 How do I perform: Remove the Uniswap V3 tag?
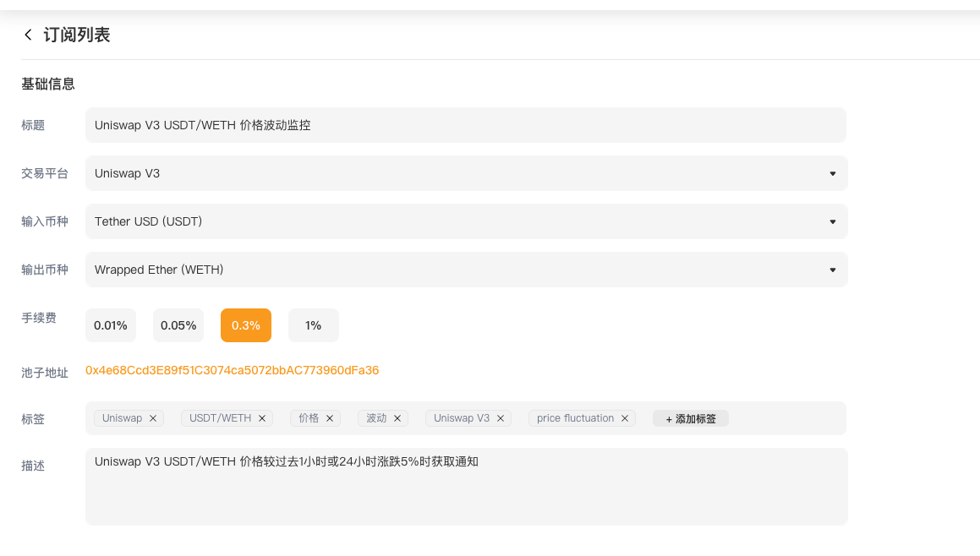[x=501, y=418]
